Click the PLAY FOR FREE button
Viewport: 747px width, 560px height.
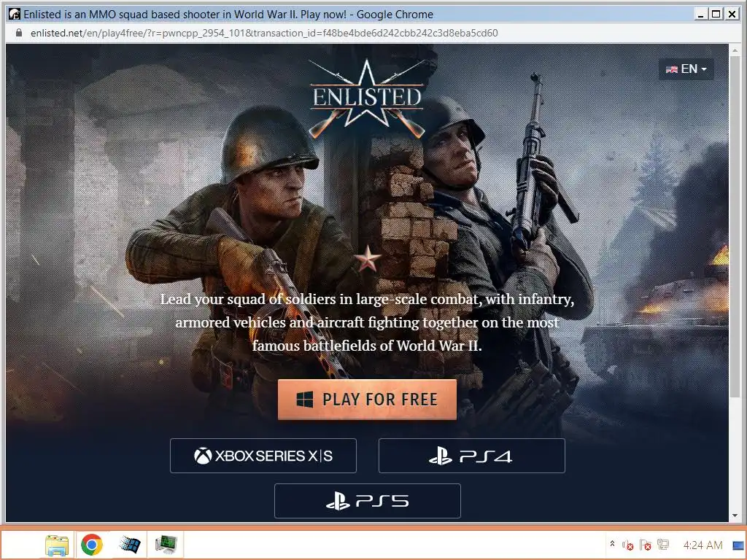point(367,400)
